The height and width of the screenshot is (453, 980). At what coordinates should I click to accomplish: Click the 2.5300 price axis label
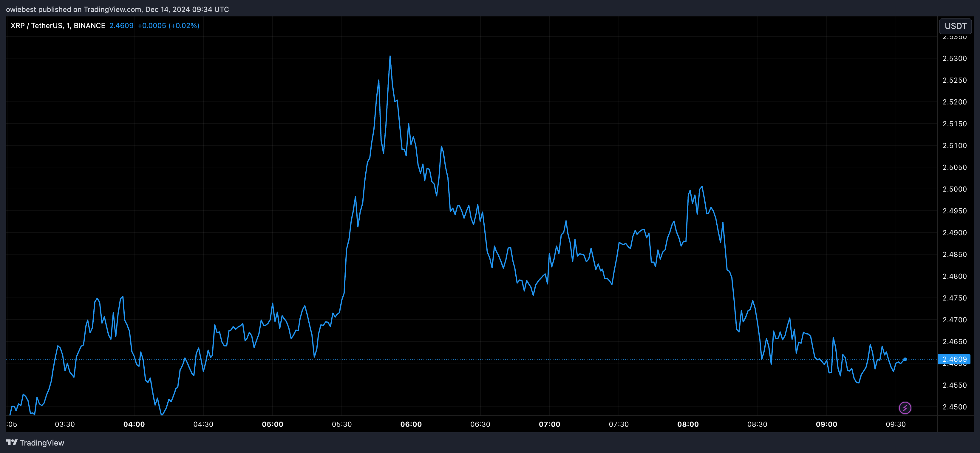pyautogui.click(x=955, y=58)
